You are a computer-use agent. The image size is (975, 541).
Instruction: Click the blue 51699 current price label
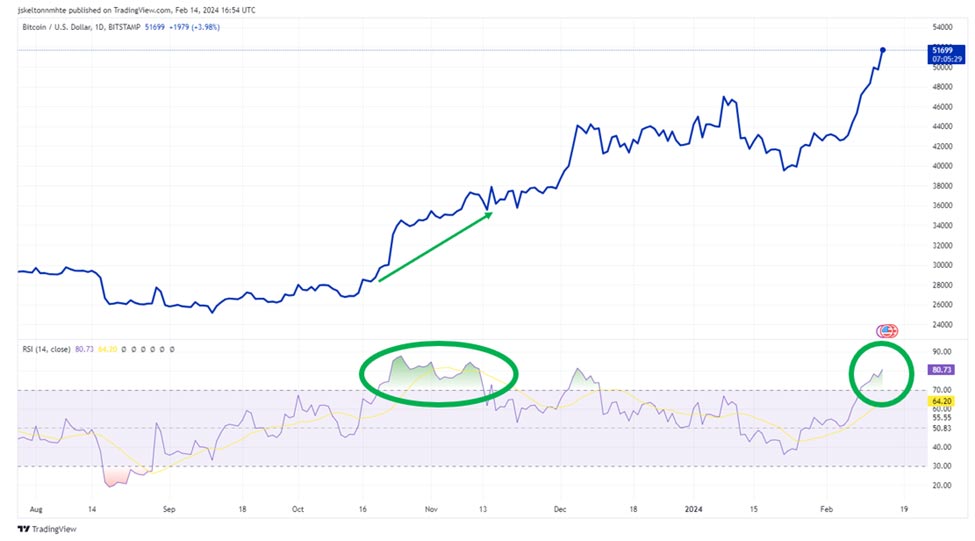[x=941, y=49]
